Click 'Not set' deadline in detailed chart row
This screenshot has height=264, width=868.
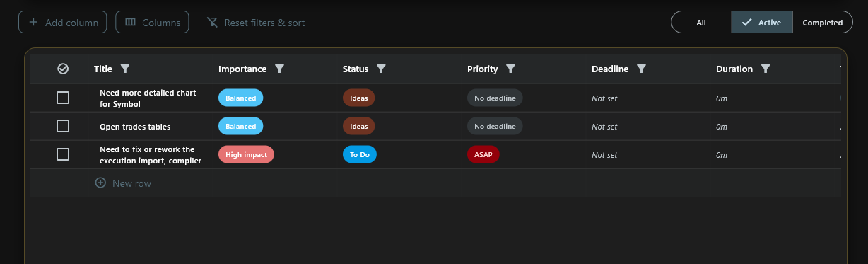pyautogui.click(x=604, y=98)
